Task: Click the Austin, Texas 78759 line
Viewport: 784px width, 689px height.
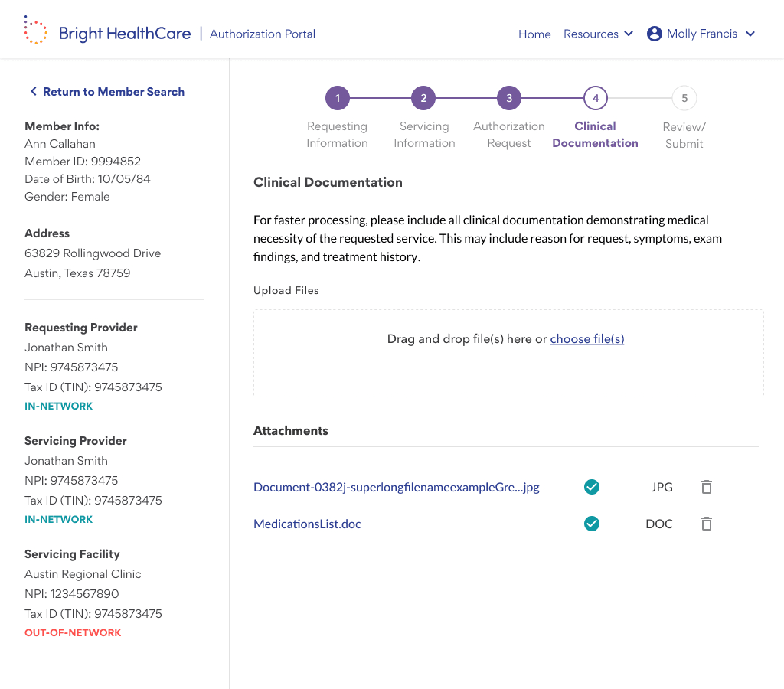Action: click(77, 273)
